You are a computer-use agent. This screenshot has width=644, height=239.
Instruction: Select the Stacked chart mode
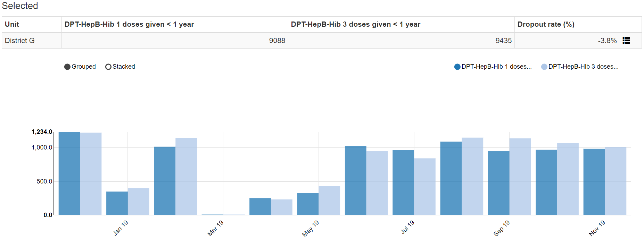[x=120, y=67]
